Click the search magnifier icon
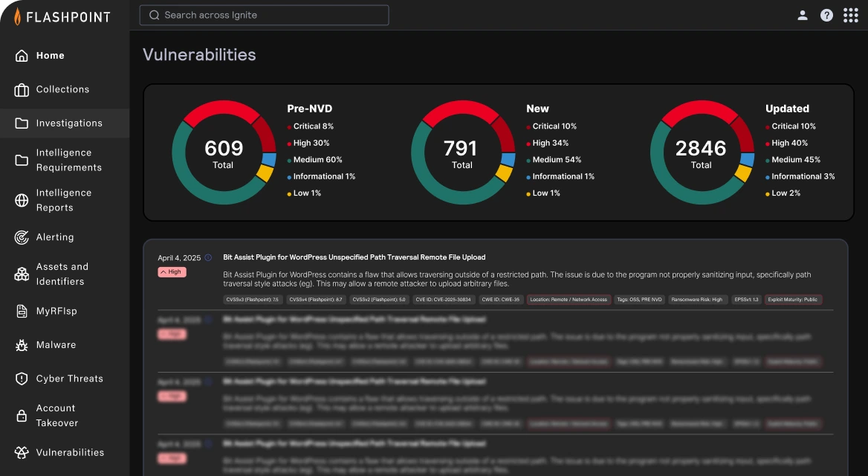The width and height of the screenshot is (868, 476). [154, 15]
